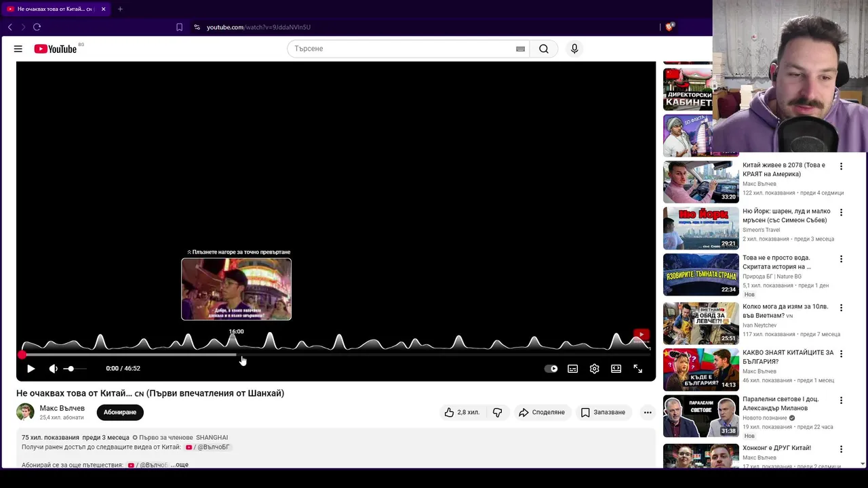Dislike the video with the thumbs down
Image resolution: width=868 pixels, height=488 pixels.
click(x=497, y=412)
